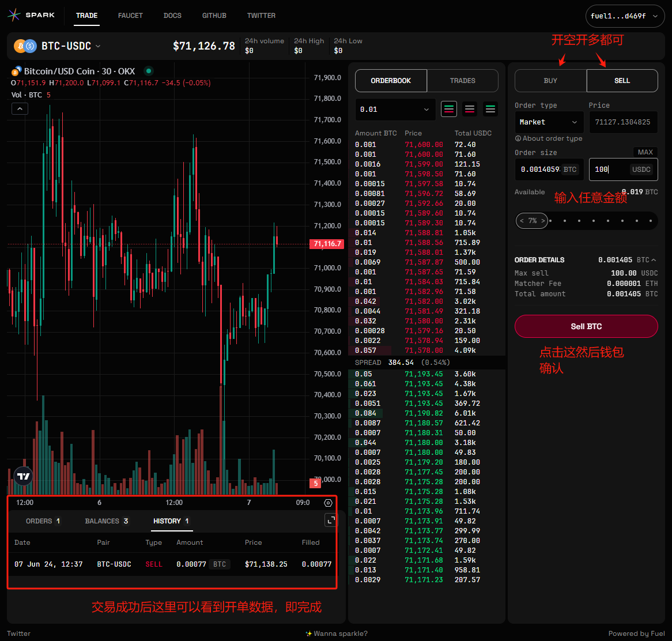Viewport: 672px width, 641px height.
Task: Click the history date 07 Jun 24, 12:37
Action: 48,564
